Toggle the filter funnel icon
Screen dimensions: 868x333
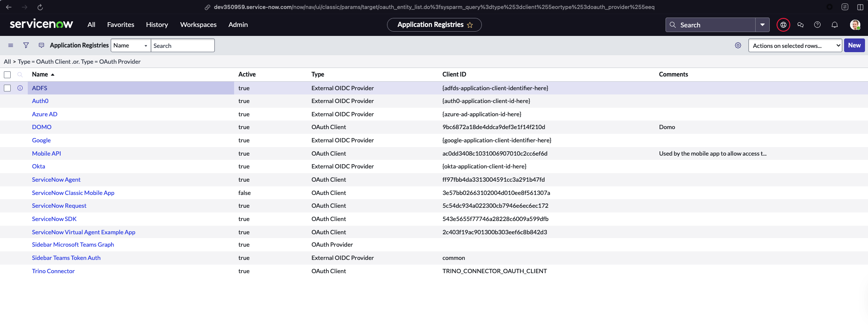(26, 45)
